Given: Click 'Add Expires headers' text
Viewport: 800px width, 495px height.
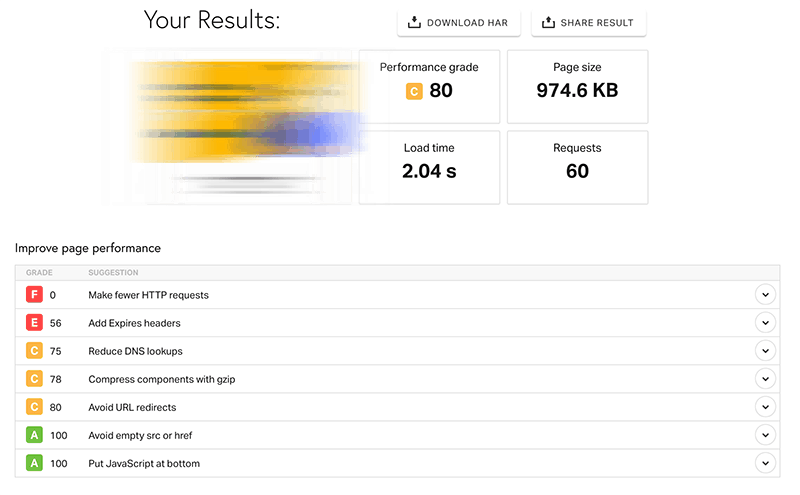Looking at the screenshot, I should pos(134,323).
